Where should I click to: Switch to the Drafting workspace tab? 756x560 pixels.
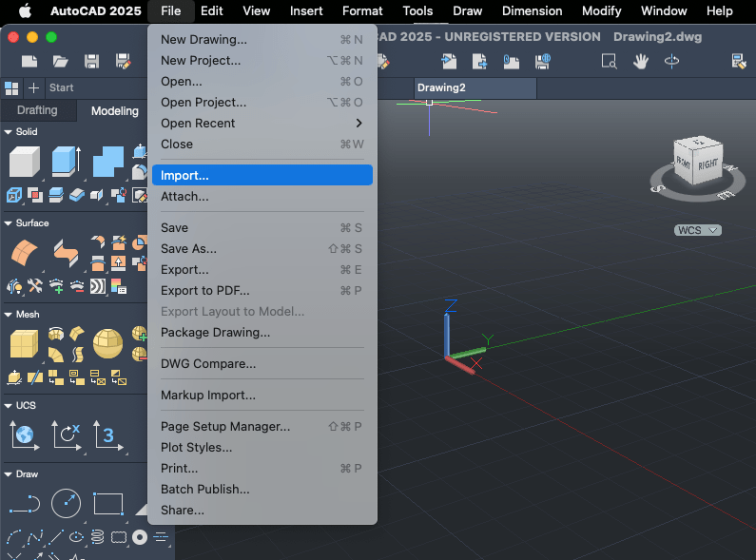pos(38,111)
